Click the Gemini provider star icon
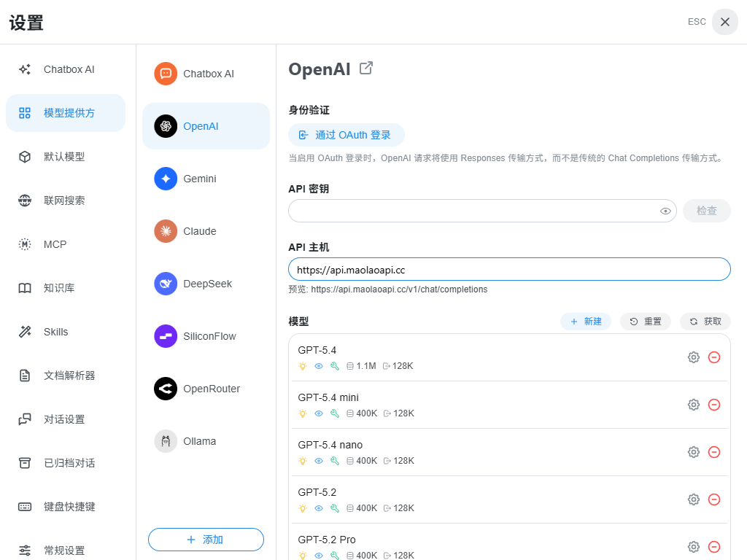Screen dimensions: 747x560 click(x=166, y=179)
